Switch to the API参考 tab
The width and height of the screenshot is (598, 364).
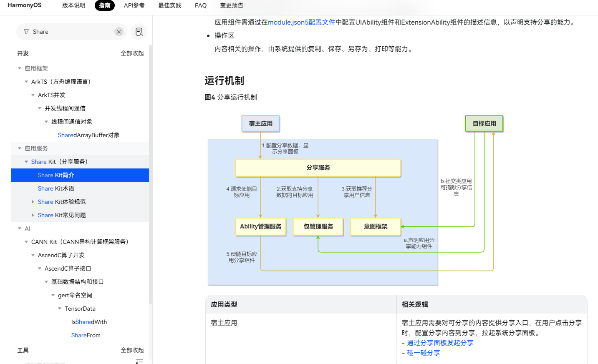click(x=134, y=5)
